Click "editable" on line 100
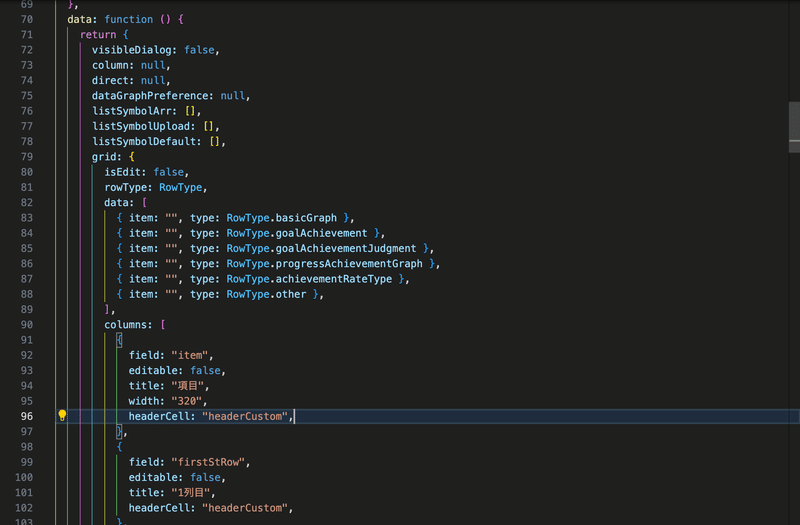The width and height of the screenshot is (800, 525). coord(153,478)
